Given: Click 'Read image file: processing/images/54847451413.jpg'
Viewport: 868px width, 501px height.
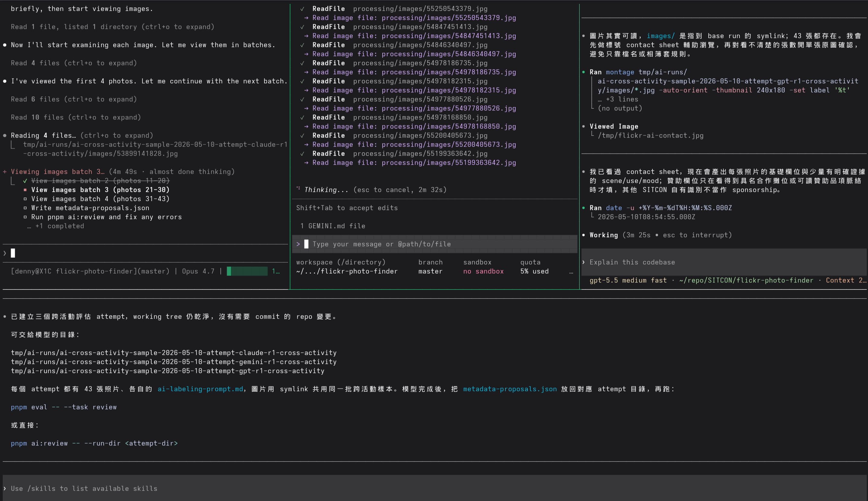Looking at the screenshot, I should [x=415, y=36].
